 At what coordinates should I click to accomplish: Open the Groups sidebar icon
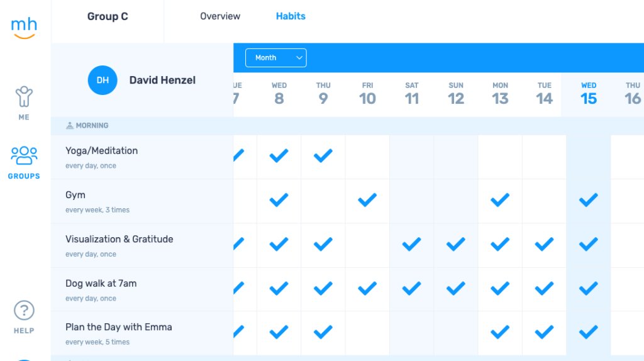tap(24, 155)
